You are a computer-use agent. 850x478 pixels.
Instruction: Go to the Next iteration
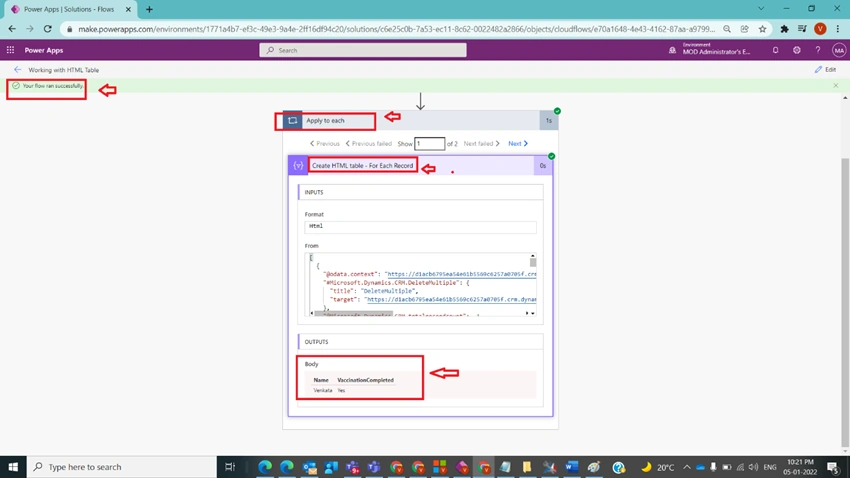point(518,144)
